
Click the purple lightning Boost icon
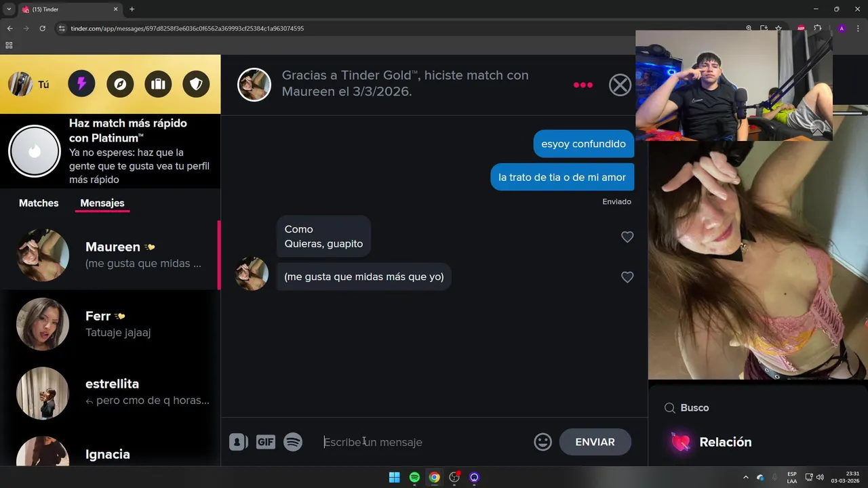81,84
